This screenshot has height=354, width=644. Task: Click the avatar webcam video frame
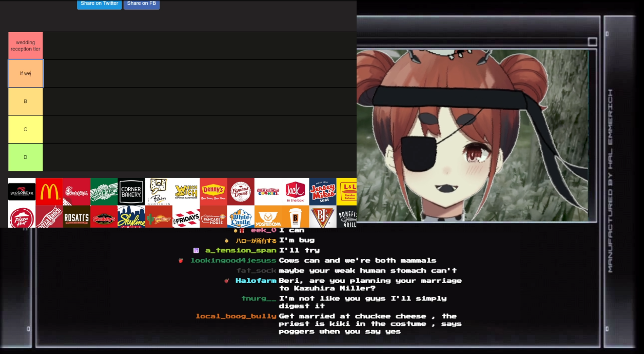472,135
